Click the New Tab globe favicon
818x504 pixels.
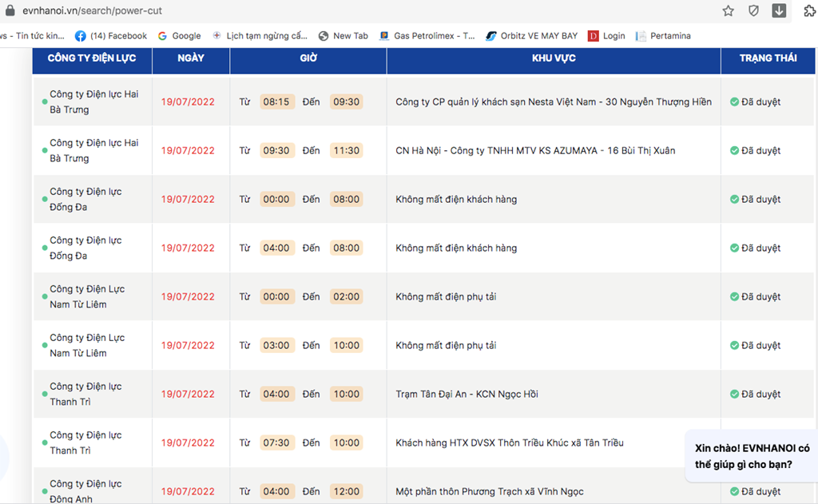[x=324, y=36]
